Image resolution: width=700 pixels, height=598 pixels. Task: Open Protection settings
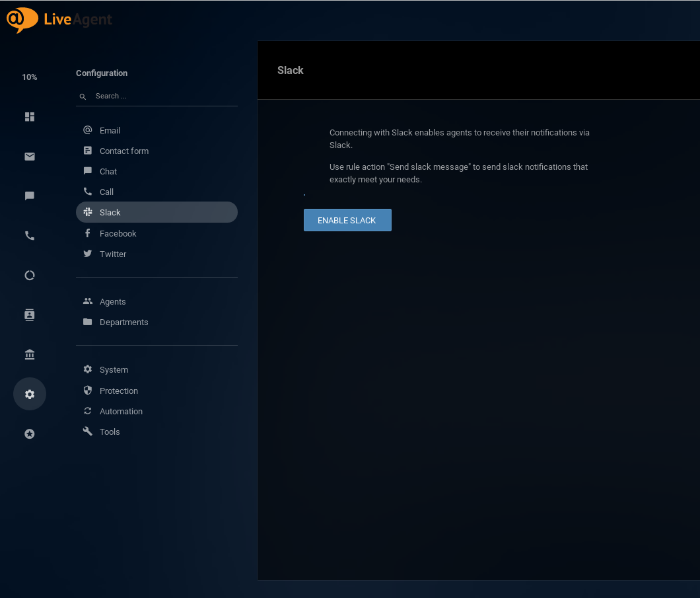pos(157,391)
